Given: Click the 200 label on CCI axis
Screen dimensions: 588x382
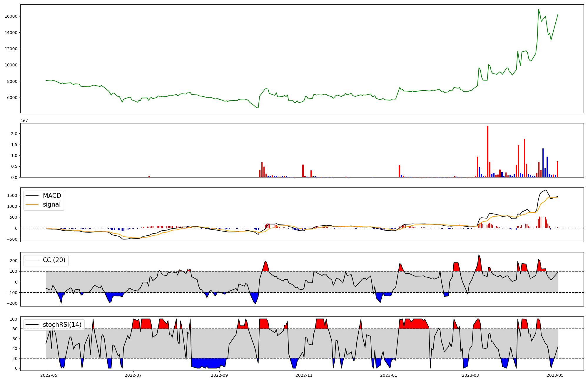Looking at the screenshot, I should coord(14,261).
